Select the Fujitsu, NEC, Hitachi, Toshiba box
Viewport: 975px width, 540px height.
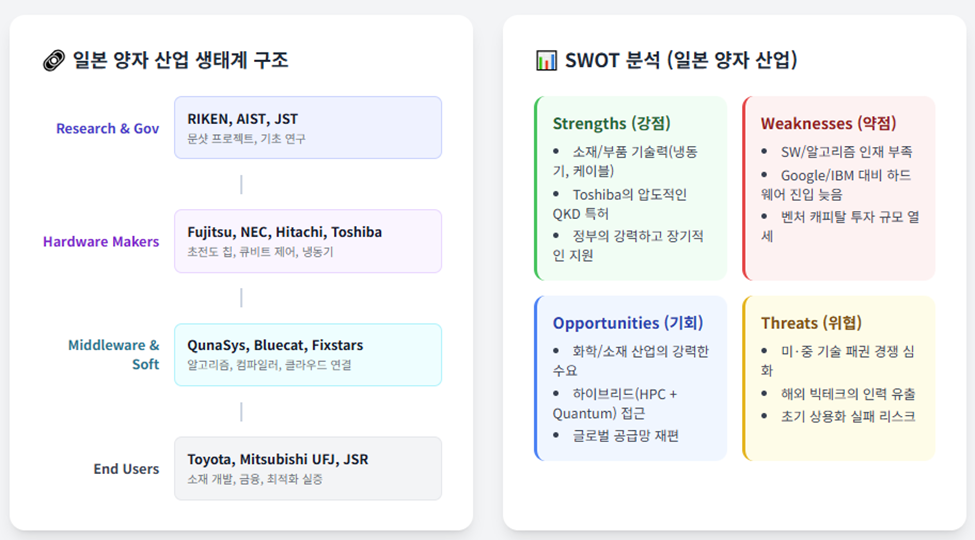(x=307, y=241)
